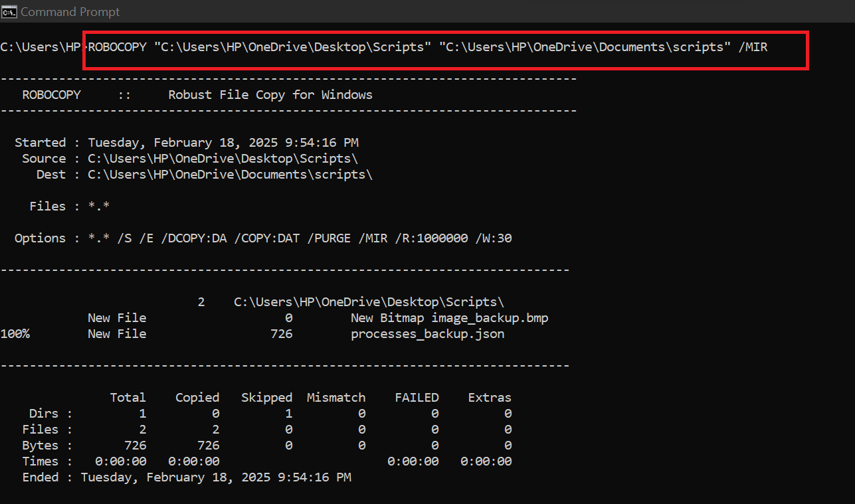This screenshot has height=504, width=855.
Task: Click the /MIR switch in the typed command
Action: pyautogui.click(x=753, y=47)
